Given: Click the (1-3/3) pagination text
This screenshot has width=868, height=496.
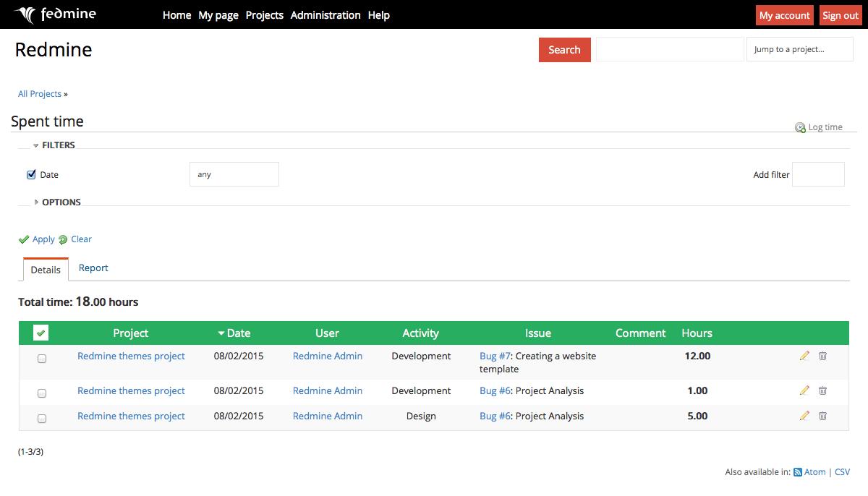Looking at the screenshot, I should (30, 452).
